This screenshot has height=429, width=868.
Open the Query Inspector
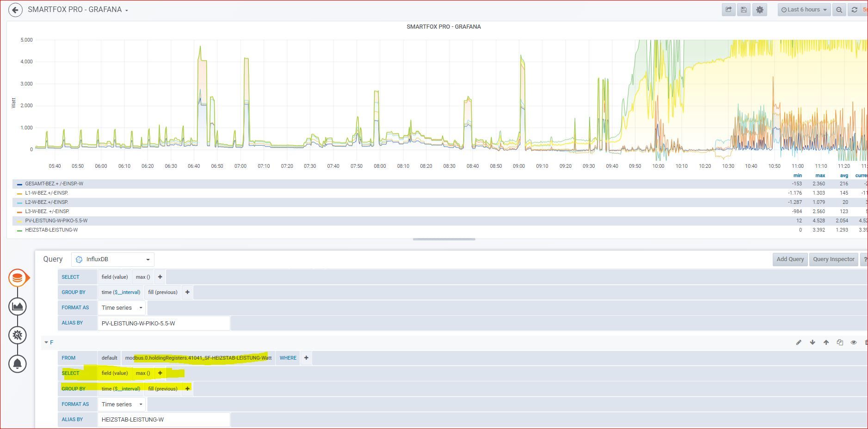(833, 259)
